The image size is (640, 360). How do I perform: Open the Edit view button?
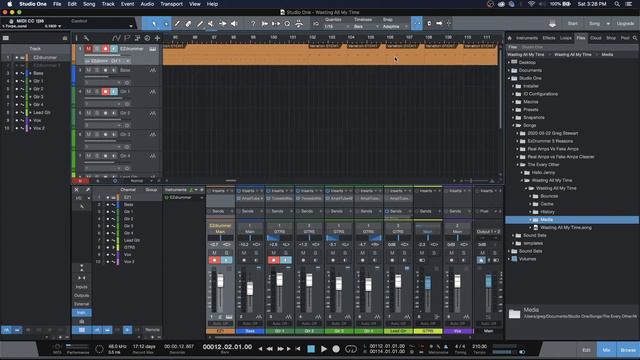586,350
